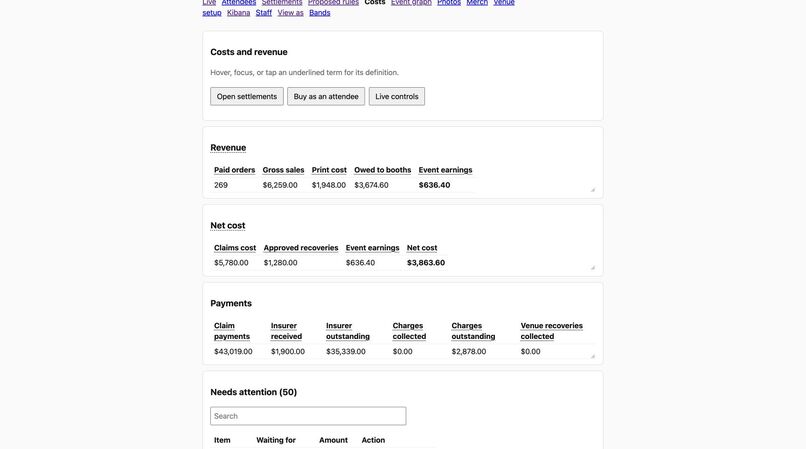Click the Waiting for column header

(x=276, y=440)
